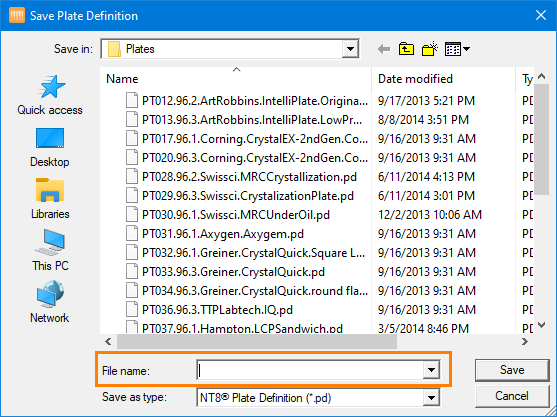Create a new folder with toolbar icon
Screen dimensions: 557x417
[x=429, y=49]
